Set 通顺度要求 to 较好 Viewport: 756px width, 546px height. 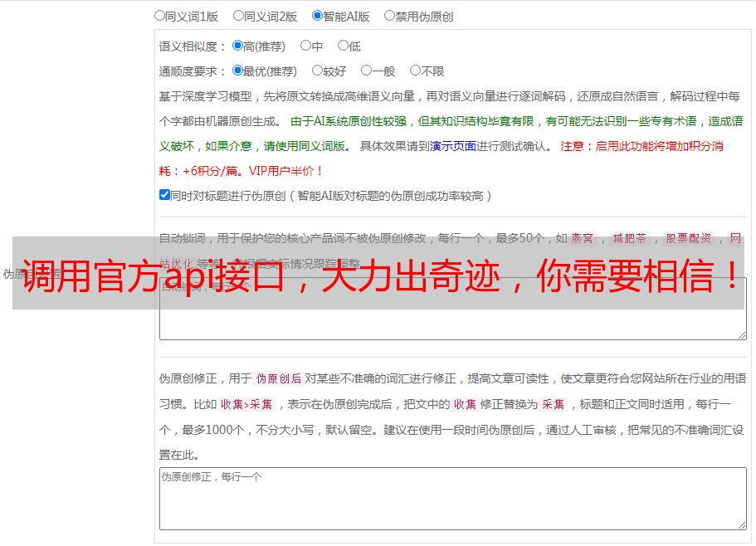tap(317, 71)
